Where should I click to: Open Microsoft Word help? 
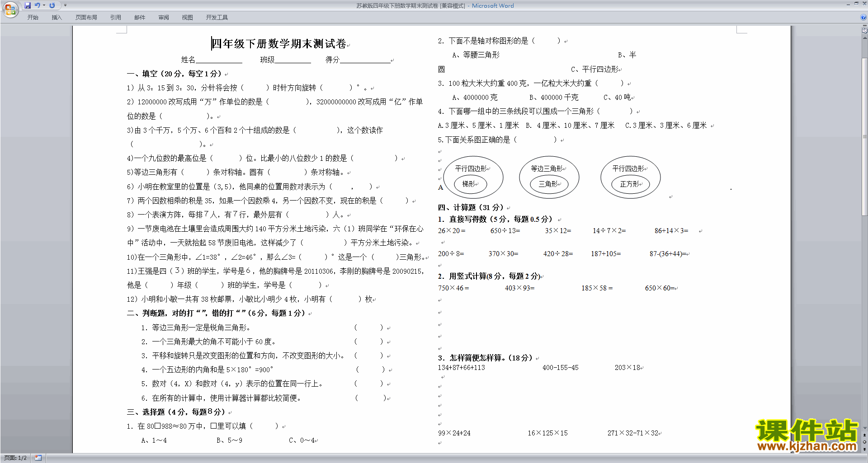click(863, 18)
